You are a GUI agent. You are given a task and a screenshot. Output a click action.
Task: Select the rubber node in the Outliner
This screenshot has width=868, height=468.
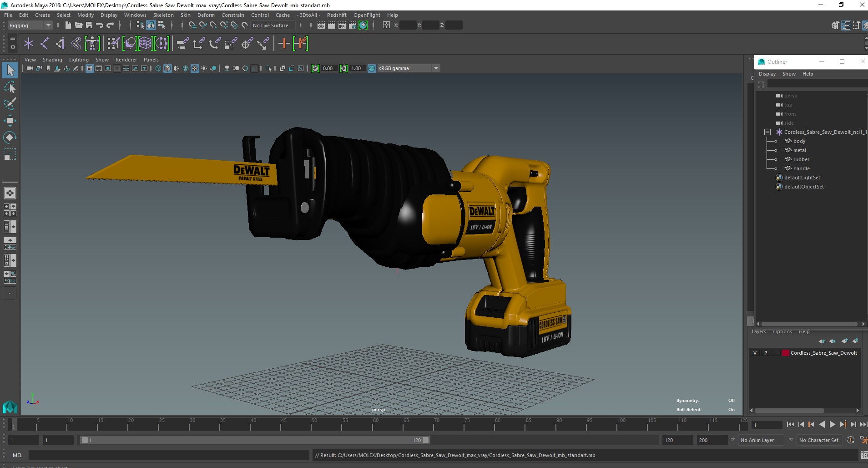(801, 159)
